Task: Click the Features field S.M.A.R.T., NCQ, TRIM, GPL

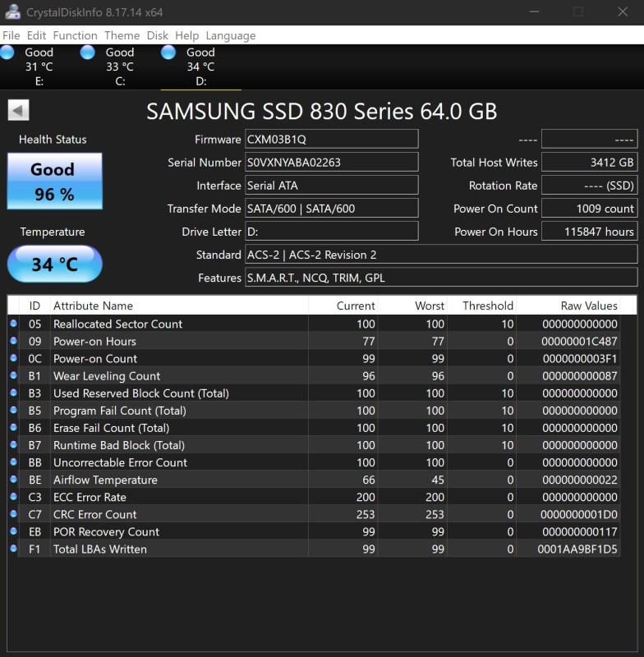Action: tap(441, 278)
